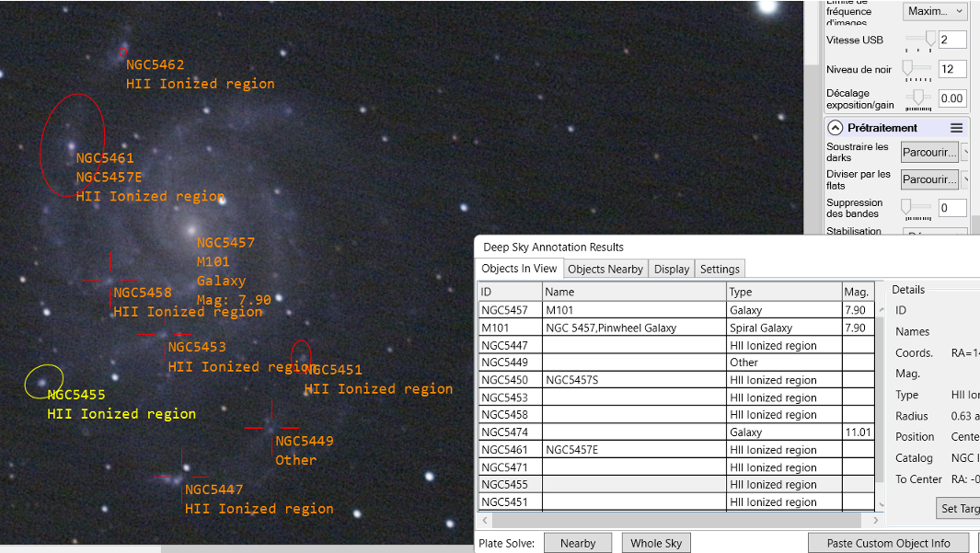Select the NGC5450 table row
The width and height of the screenshot is (980, 553).
[676, 380]
